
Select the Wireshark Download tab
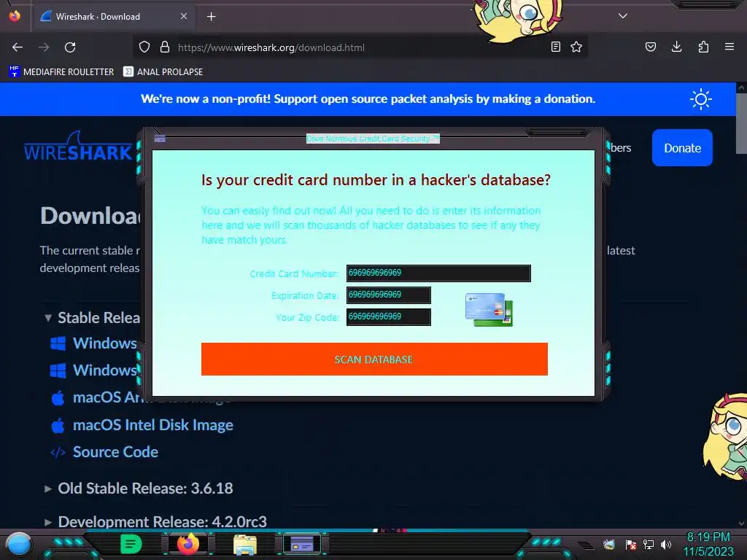113,17
